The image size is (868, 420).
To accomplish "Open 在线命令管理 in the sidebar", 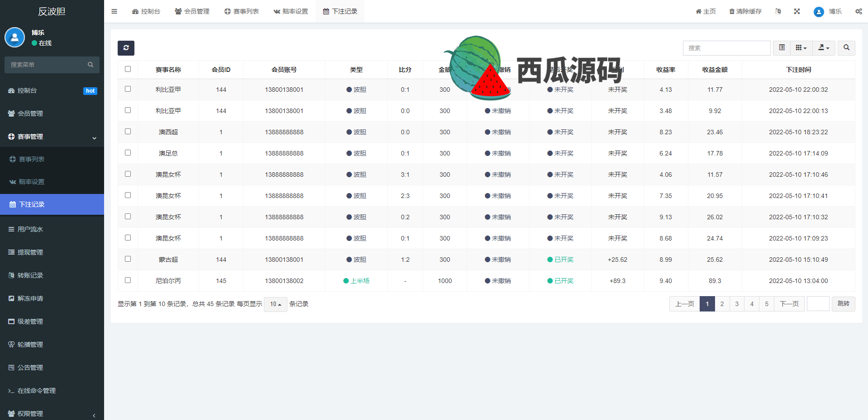I will pyautogui.click(x=52, y=391).
